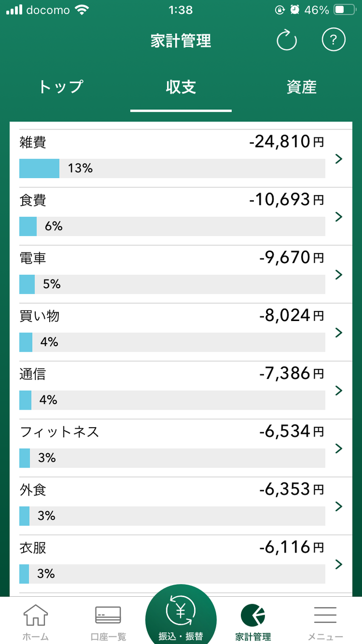Open help via question mark icon

[x=334, y=40]
